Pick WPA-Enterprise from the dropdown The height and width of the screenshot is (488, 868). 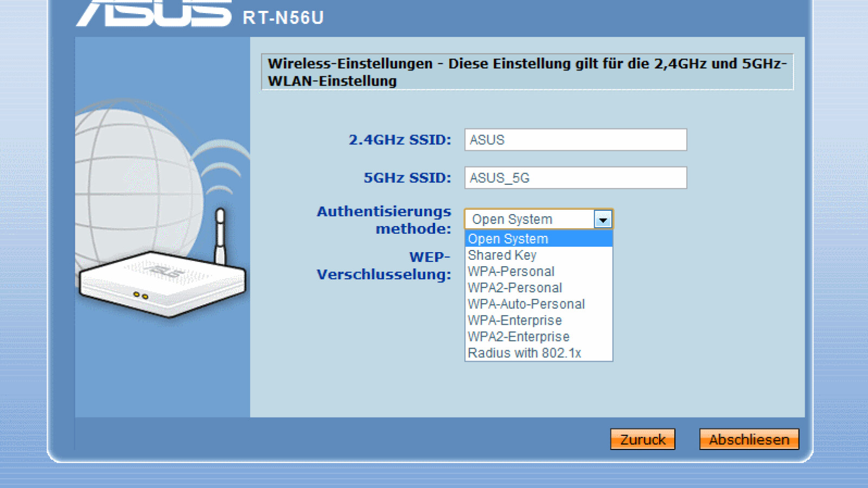point(514,320)
